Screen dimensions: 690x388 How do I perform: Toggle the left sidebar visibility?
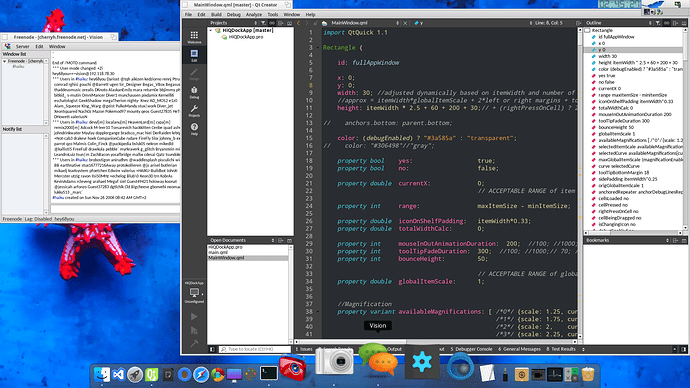click(212, 349)
